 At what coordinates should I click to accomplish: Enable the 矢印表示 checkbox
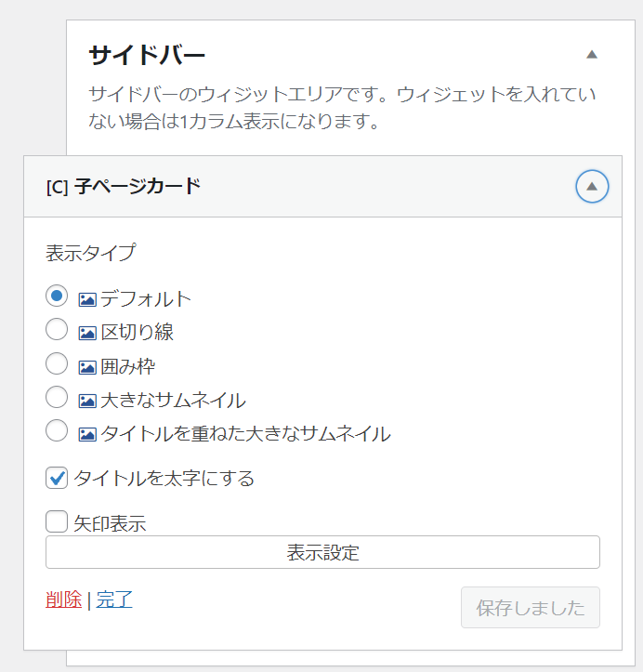coord(57,521)
